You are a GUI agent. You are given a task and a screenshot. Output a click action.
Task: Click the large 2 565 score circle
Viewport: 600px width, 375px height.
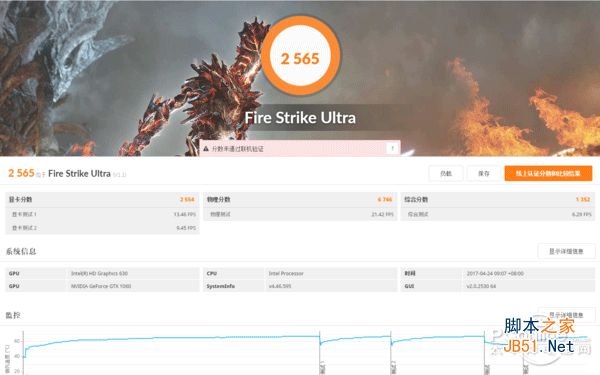pyautogui.click(x=300, y=56)
